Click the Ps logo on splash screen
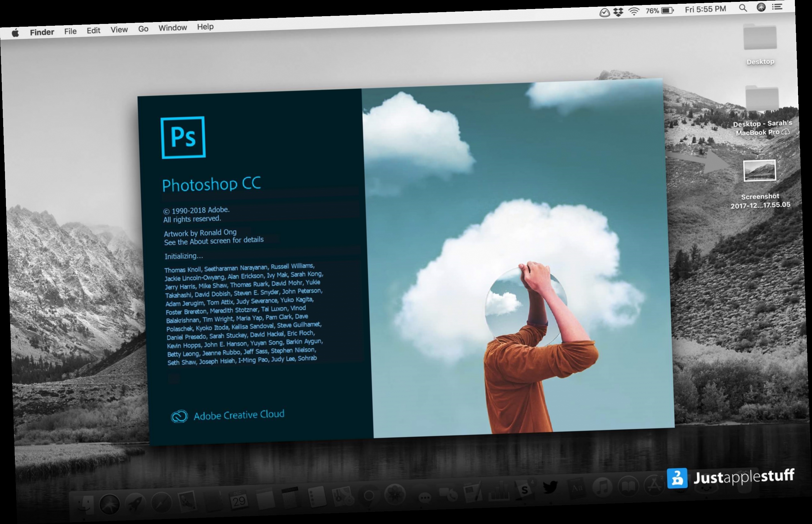Screen dimensions: 812x524 point(183,138)
